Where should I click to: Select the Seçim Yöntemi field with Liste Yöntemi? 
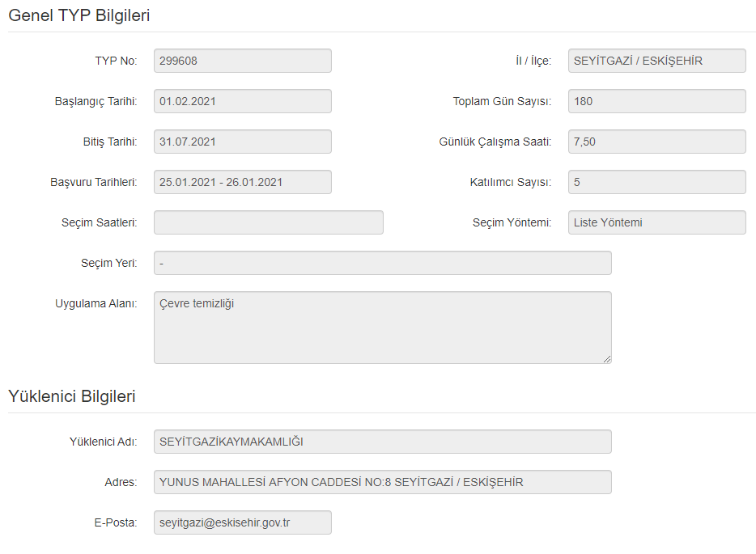point(656,222)
